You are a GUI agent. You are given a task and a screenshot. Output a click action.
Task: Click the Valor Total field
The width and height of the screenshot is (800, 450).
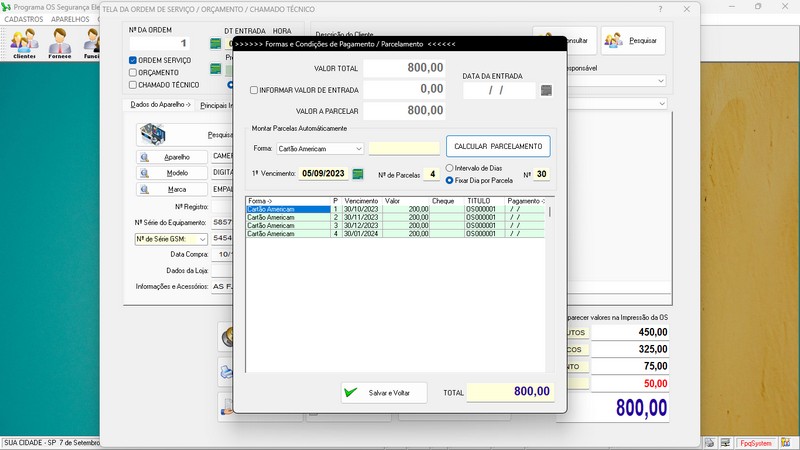404,68
